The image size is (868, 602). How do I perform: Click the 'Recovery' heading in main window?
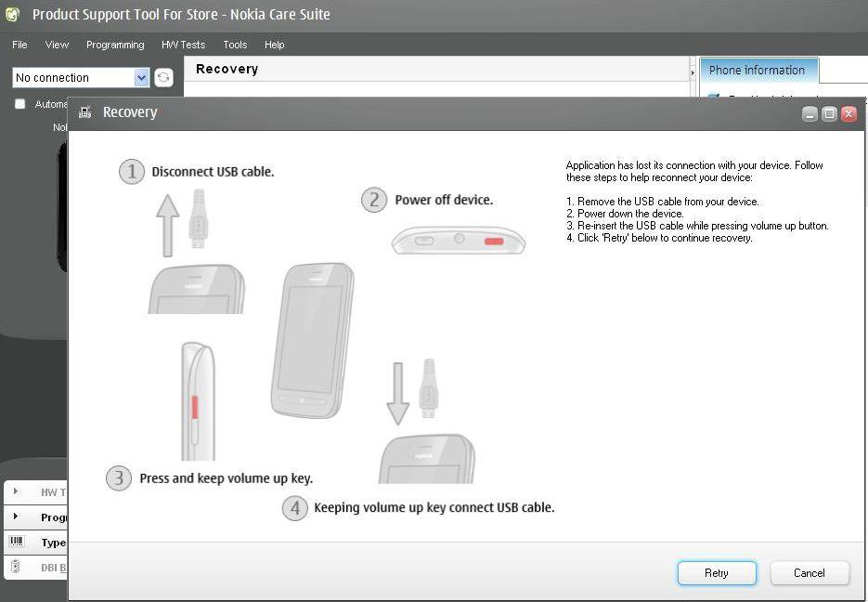(227, 70)
